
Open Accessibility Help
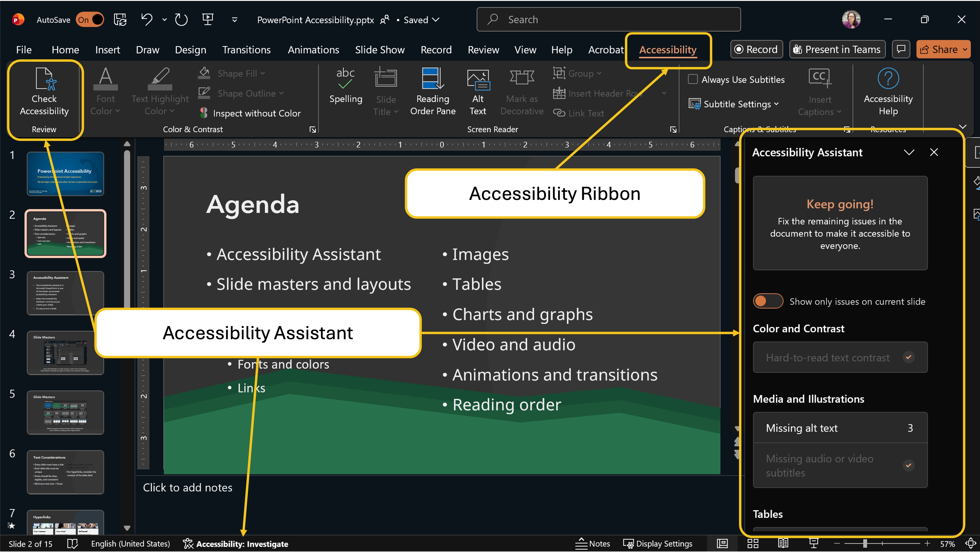pyautogui.click(x=888, y=92)
